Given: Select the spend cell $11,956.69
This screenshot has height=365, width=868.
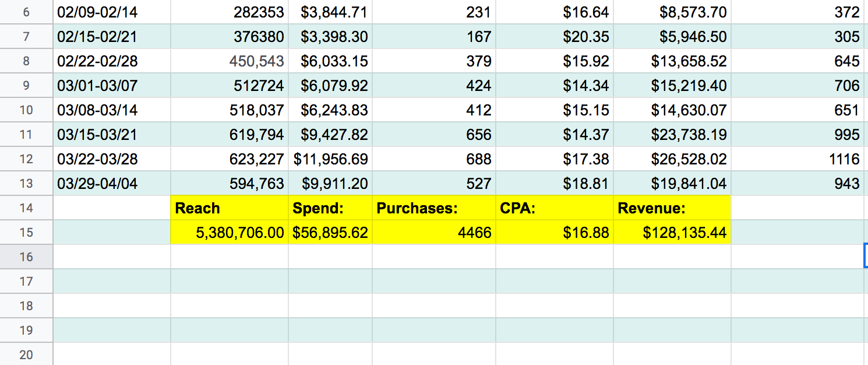Looking at the screenshot, I should point(330,159).
